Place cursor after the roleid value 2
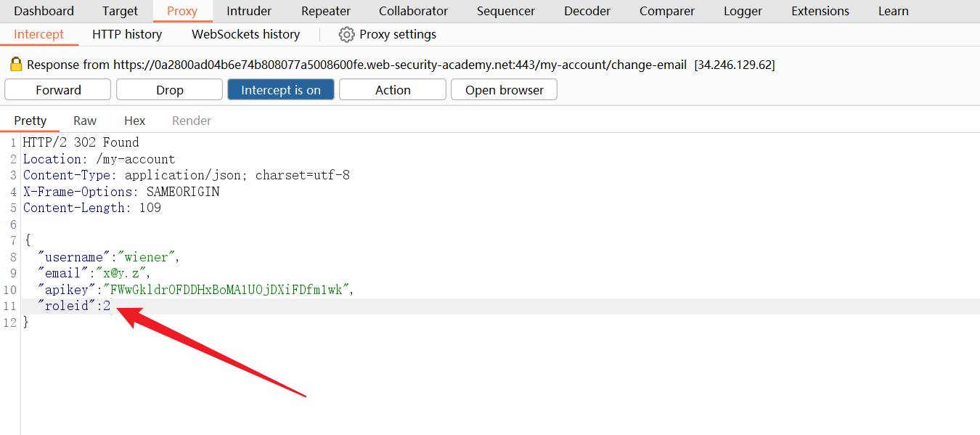 pos(111,306)
